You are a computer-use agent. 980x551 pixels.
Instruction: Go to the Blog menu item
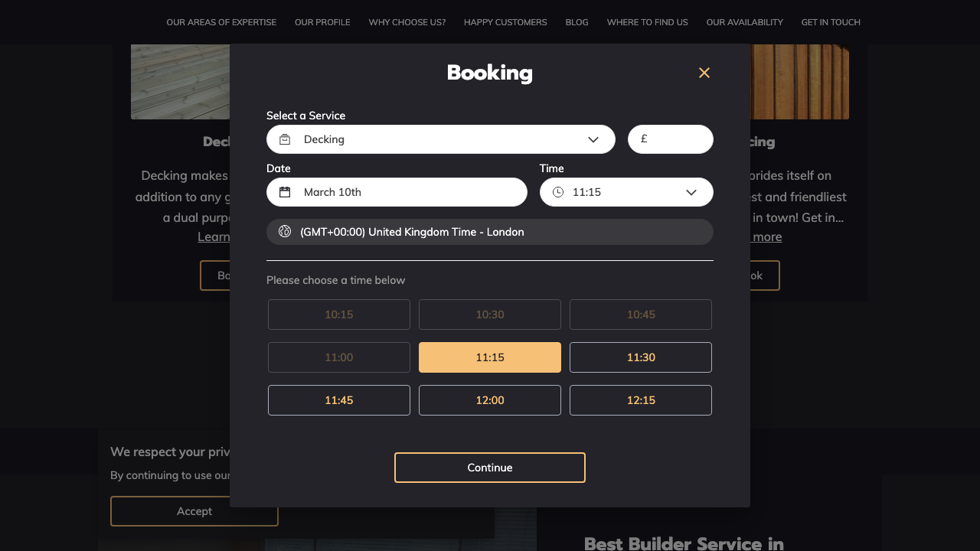click(577, 22)
